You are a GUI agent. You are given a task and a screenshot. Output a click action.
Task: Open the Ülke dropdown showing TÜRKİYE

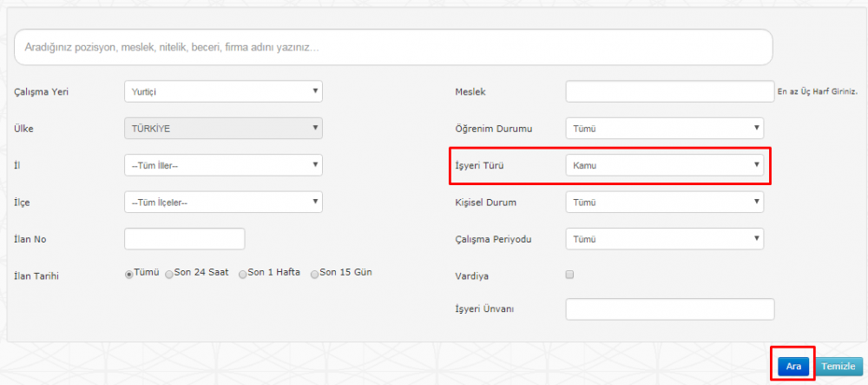point(223,128)
